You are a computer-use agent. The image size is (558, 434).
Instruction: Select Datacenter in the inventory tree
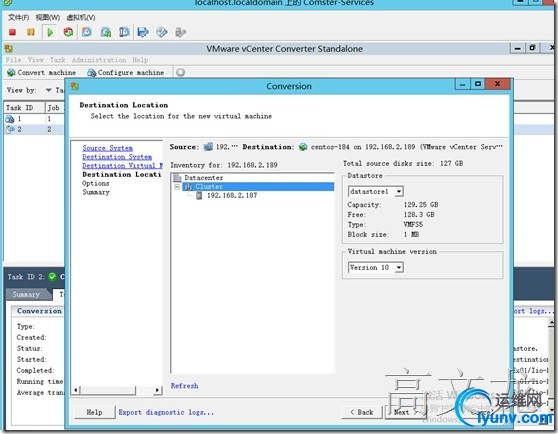point(204,178)
